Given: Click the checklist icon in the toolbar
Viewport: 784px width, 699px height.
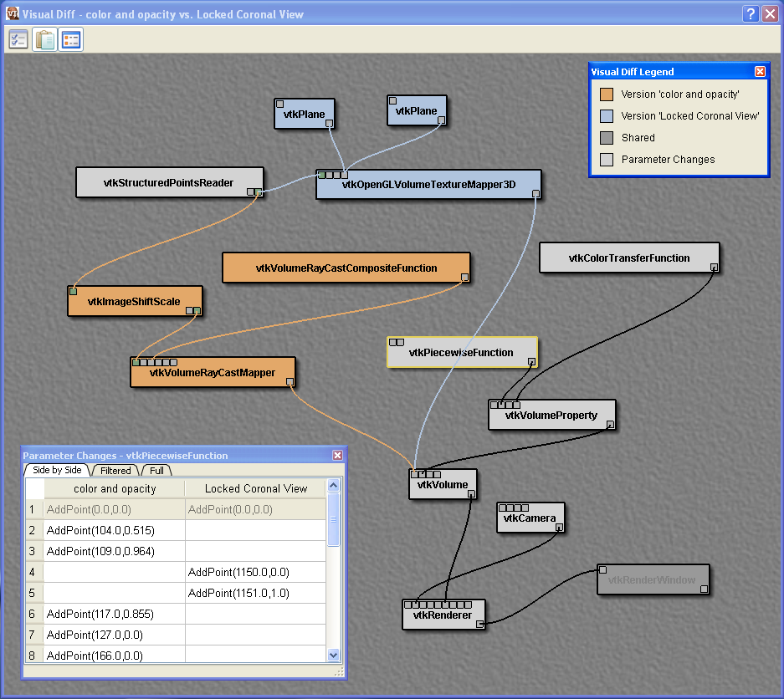Looking at the screenshot, I should (18, 39).
